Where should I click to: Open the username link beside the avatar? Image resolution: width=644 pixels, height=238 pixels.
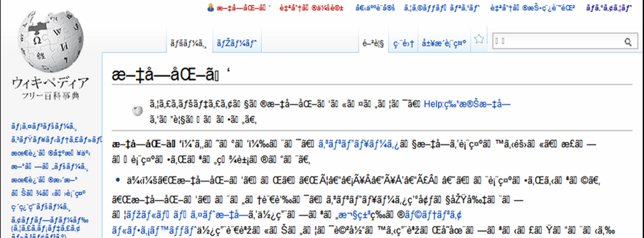pos(244,9)
